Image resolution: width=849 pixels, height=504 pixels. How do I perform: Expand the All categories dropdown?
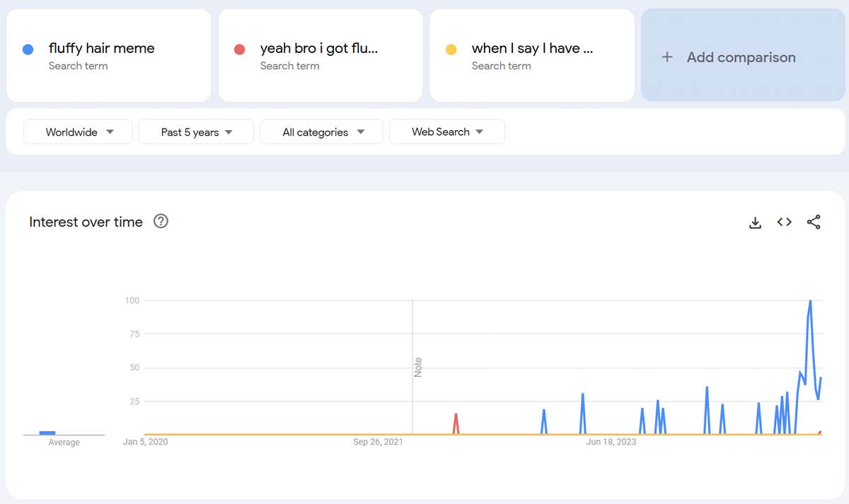coord(322,132)
